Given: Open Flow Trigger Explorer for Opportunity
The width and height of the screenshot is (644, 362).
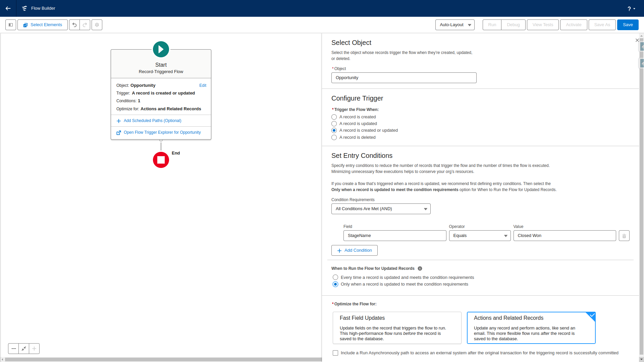Looking at the screenshot, I should 162,132.
